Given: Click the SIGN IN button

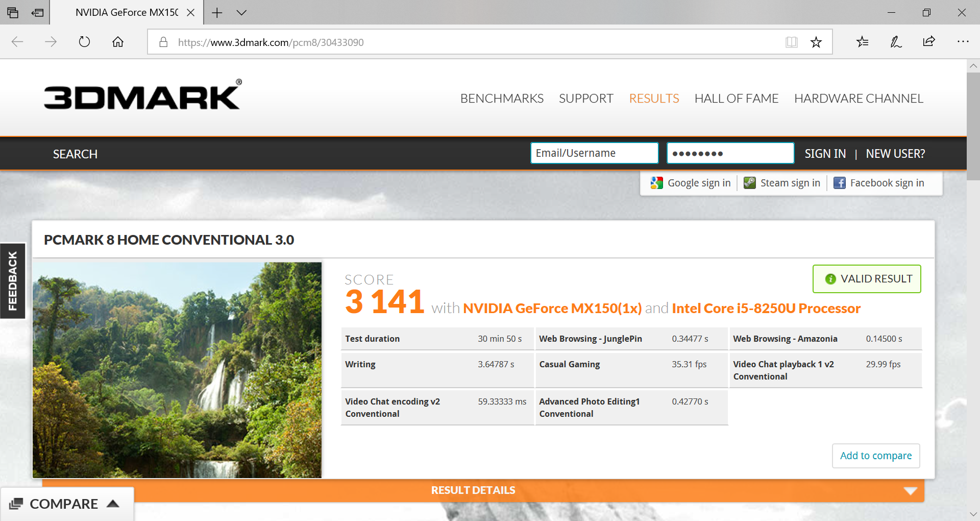Looking at the screenshot, I should [x=825, y=154].
